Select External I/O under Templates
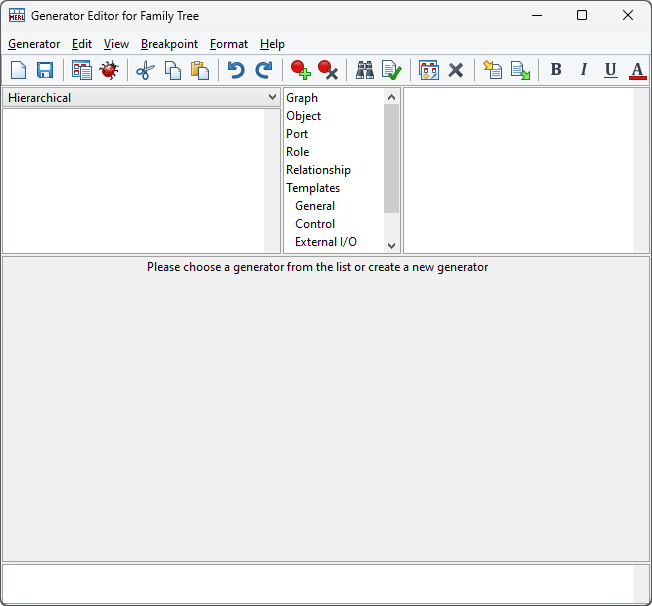 [326, 242]
